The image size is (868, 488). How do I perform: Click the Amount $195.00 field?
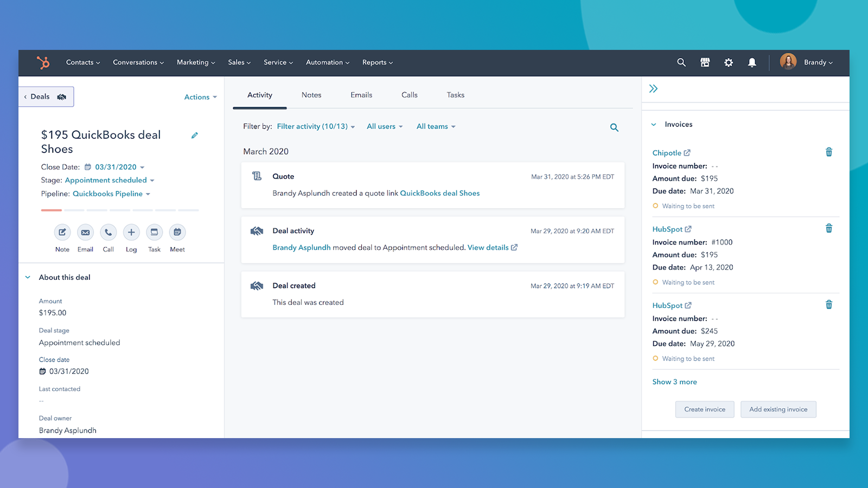(x=53, y=313)
